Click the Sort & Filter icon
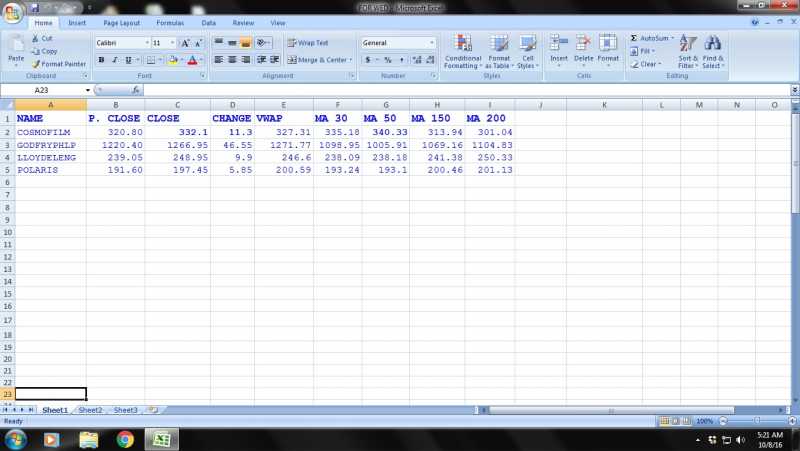This screenshot has height=451, width=800. (x=688, y=44)
